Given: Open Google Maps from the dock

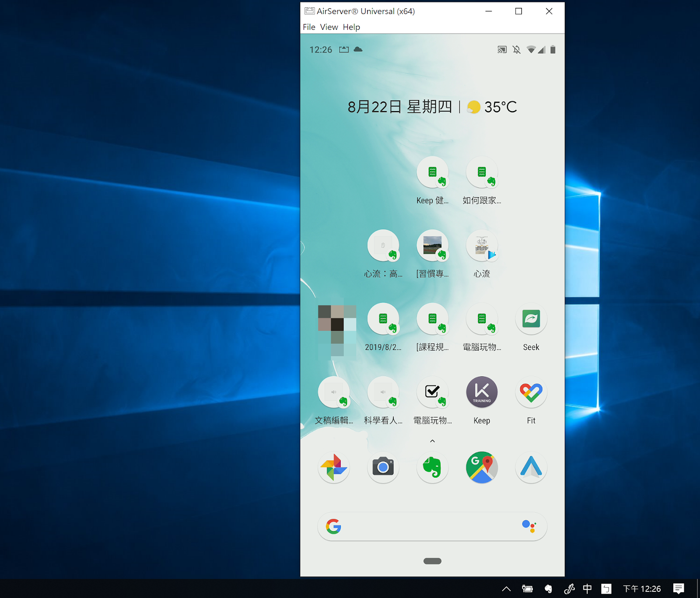Looking at the screenshot, I should [x=482, y=468].
